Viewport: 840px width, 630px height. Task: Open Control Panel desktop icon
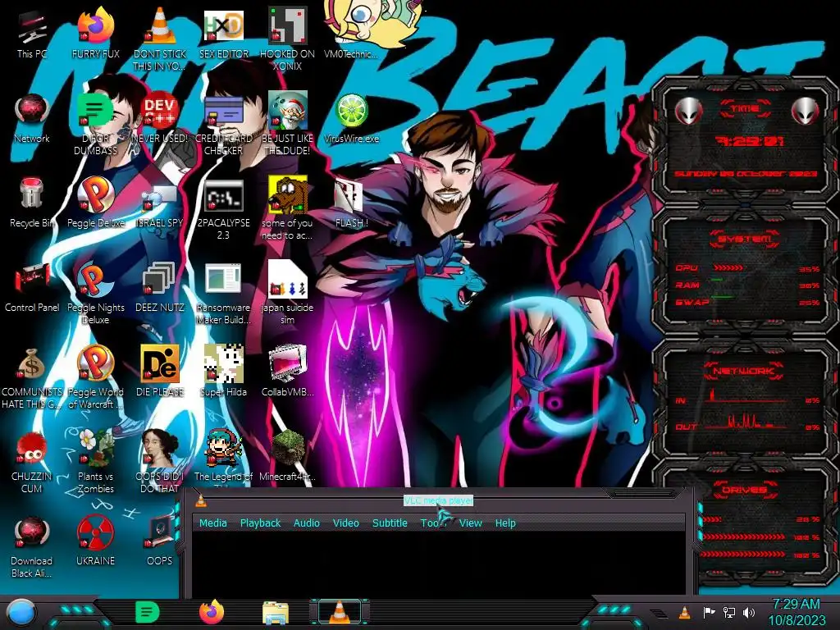(32, 288)
